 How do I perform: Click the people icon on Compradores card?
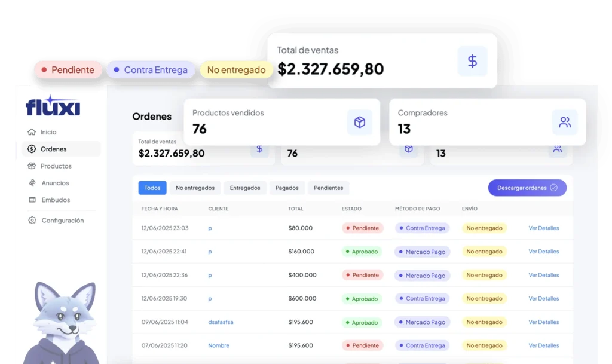click(565, 122)
